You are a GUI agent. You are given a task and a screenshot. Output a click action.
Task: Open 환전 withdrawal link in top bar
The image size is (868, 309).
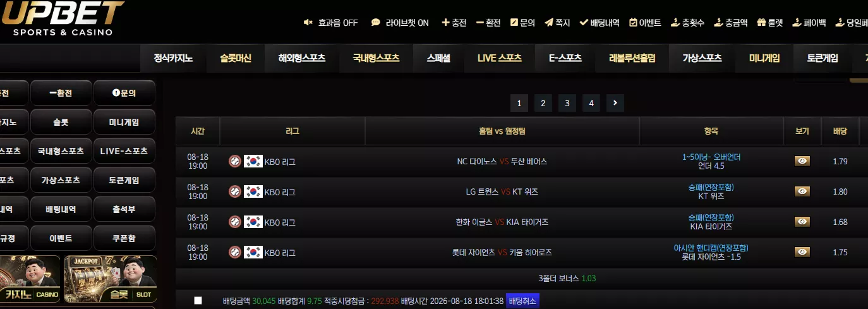click(x=488, y=22)
